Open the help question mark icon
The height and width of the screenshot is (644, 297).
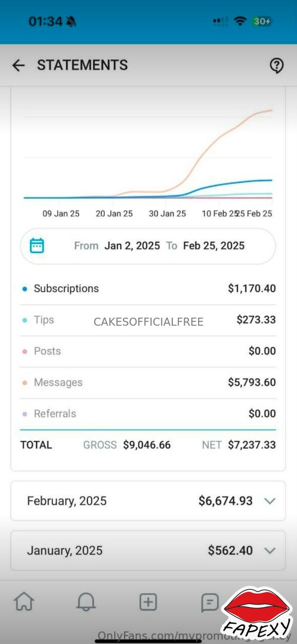click(277, 66)
